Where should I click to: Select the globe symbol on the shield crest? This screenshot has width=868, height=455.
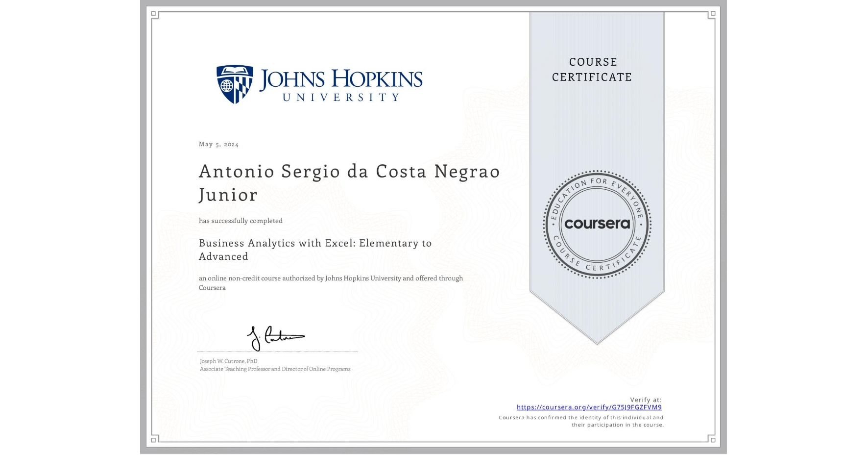[227, 84]
